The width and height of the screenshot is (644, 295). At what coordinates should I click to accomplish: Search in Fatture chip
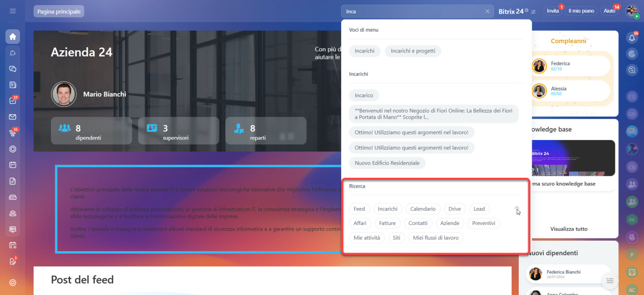pos(387,223)
